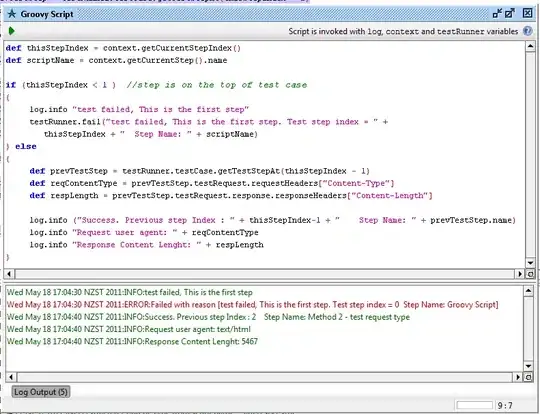Click the script editor scroll down arrow

pos(530,263)
